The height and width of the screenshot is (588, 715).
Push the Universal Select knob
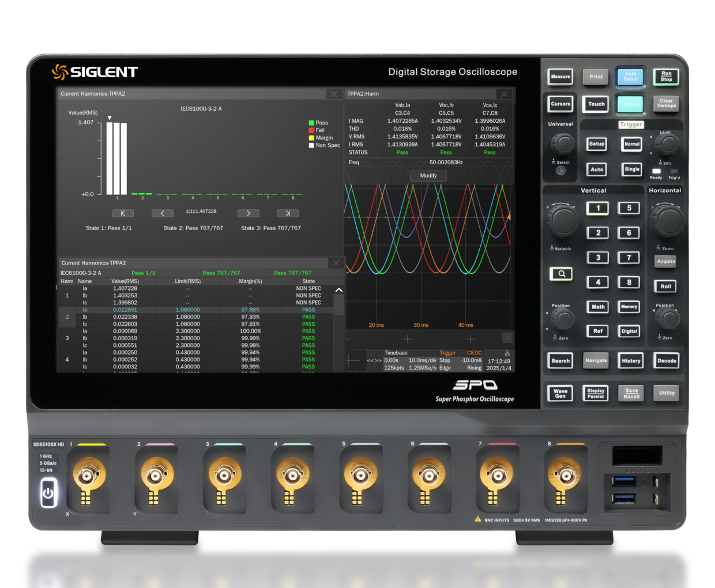(x=562, y=144)
